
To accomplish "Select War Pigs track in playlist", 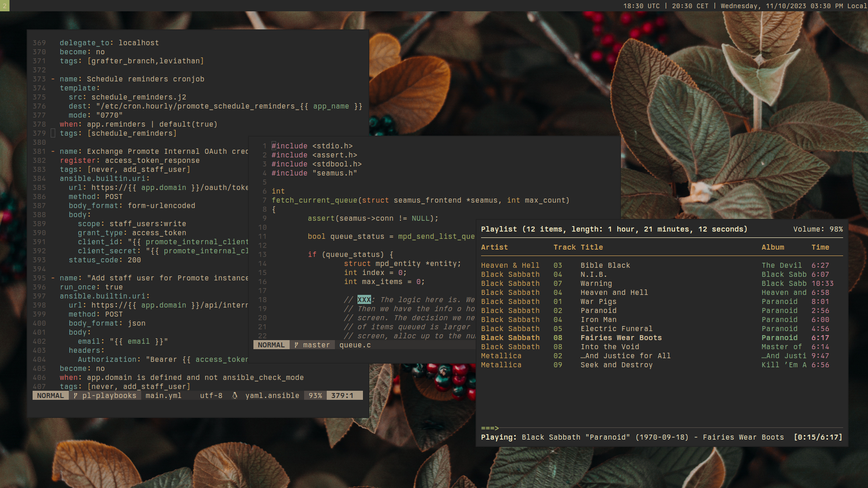I will coord(662,302).
